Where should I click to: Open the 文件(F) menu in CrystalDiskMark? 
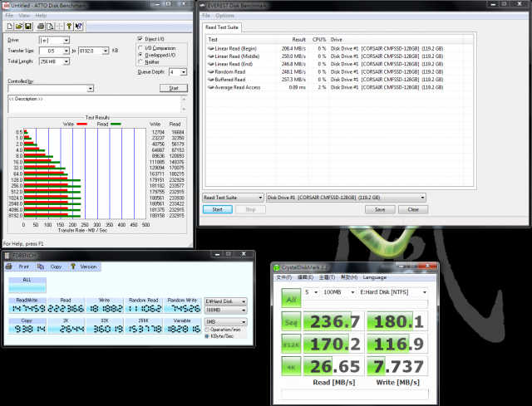(x=284, y=277)
